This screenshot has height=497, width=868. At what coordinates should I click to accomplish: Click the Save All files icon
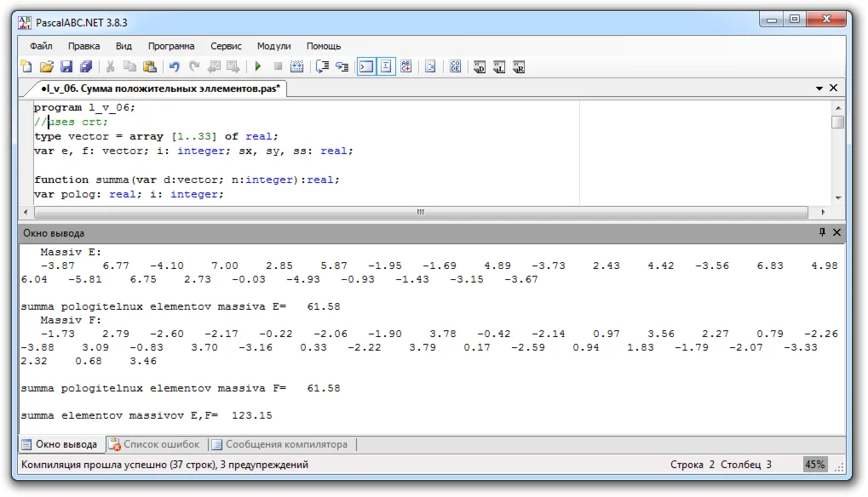coord(86,66)
